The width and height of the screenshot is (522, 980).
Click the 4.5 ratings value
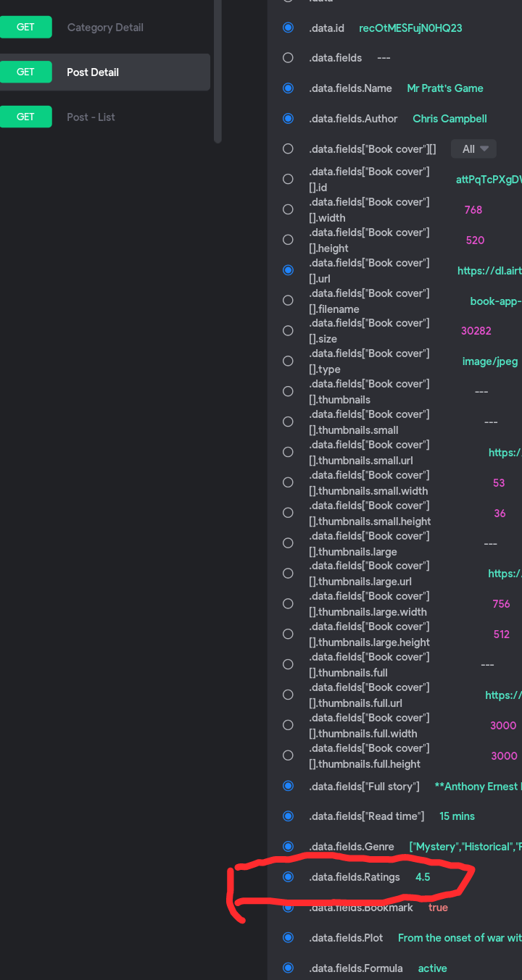coord(423,877)
